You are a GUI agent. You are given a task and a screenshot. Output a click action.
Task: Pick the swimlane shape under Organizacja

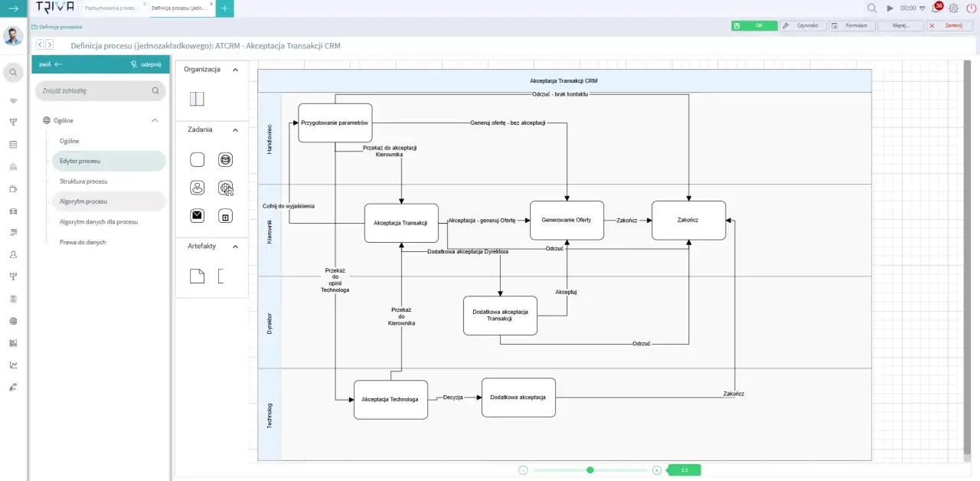click(x=197, y=99)
